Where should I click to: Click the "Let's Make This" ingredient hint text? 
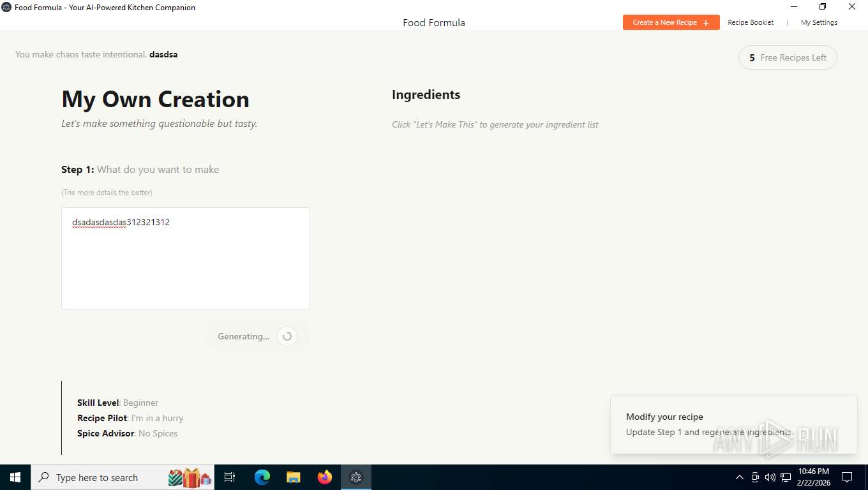pyautogui.click(x=495, y=124)
